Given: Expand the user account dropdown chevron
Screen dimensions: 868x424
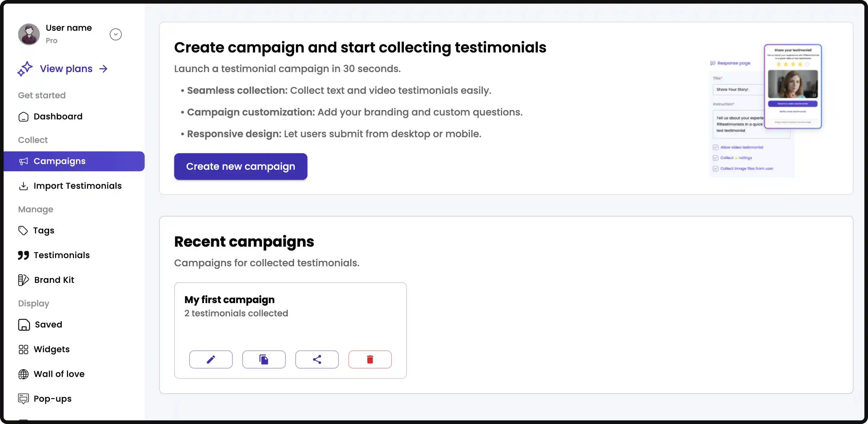Looking at the screenshot, I should pos(115,34).
